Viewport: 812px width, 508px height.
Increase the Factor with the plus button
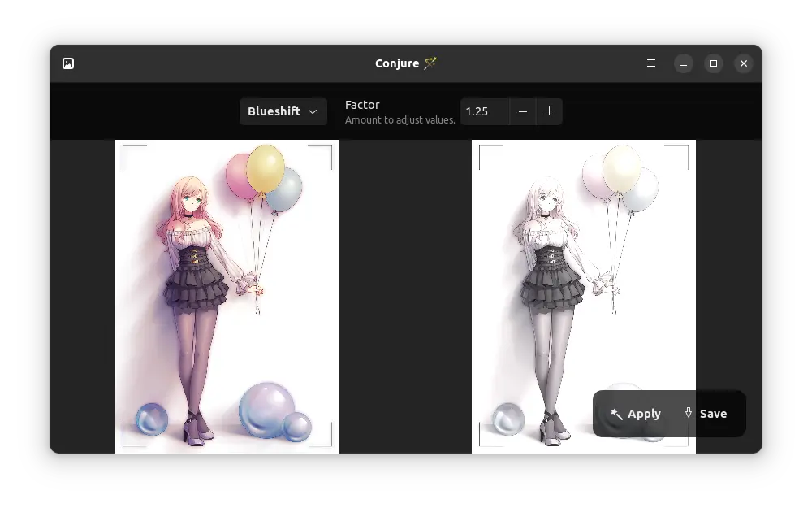[549, 111]
